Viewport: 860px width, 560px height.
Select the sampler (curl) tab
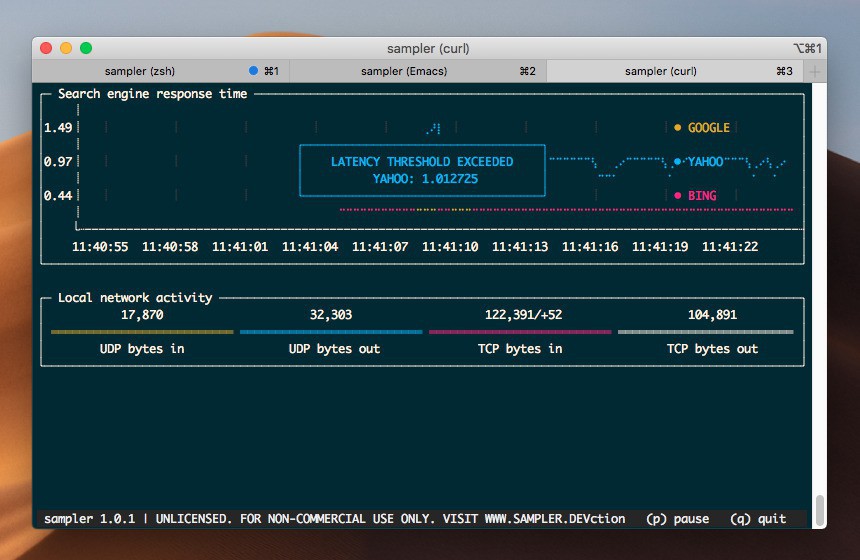(x=660, y=71)
